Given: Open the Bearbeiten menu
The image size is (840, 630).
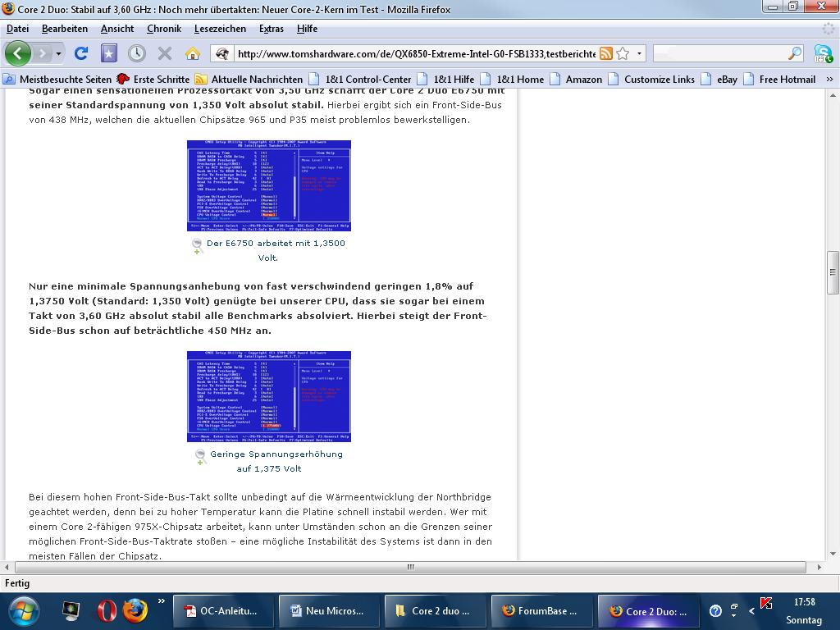Looking at the screenshot, I should pos(65,29).
